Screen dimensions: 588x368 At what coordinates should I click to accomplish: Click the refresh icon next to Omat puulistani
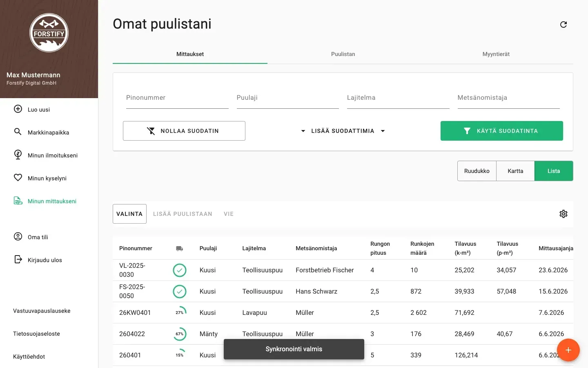tap(563, 25)
